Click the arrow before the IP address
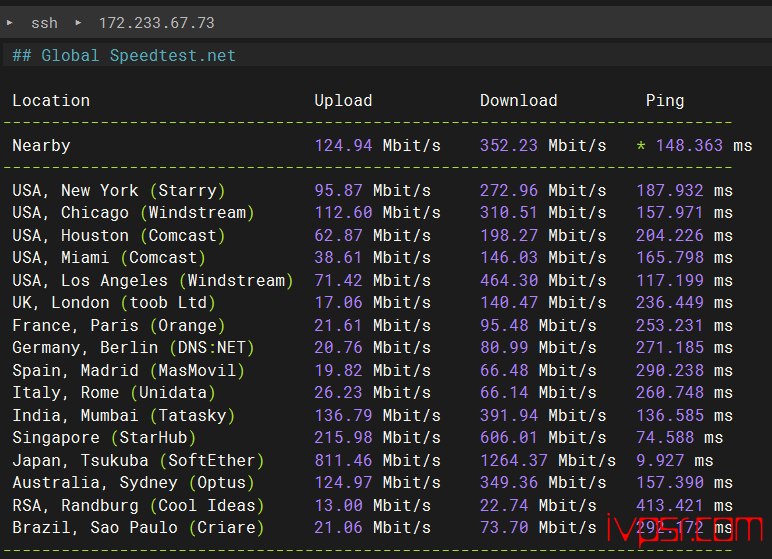Image resolution: width=772 pixels, height=559 pixels. point(78,23)
